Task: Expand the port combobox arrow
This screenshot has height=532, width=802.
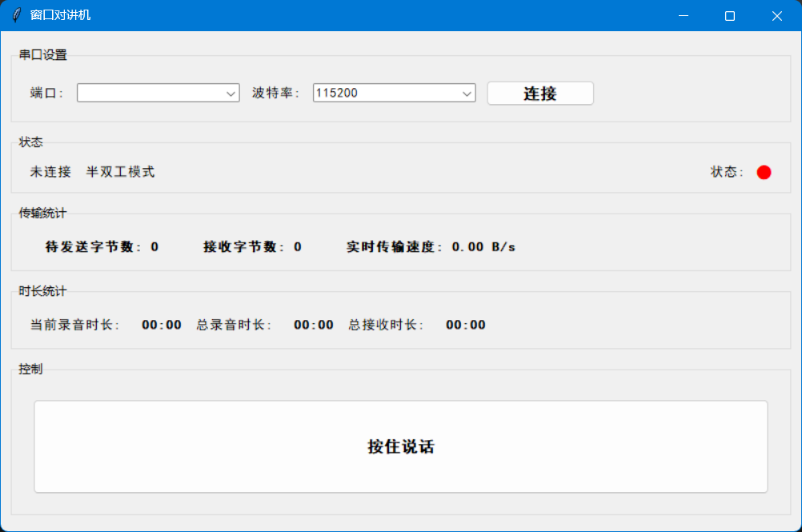Action: (231, 93)
